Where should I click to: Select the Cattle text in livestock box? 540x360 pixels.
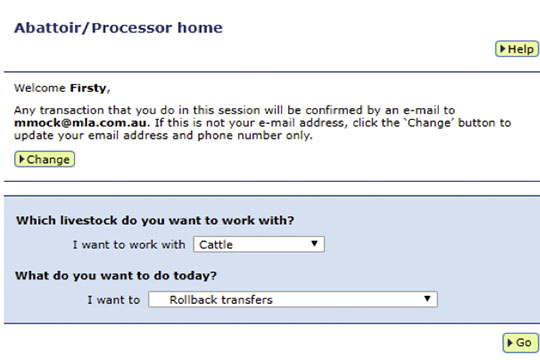[x=216, y=245]
